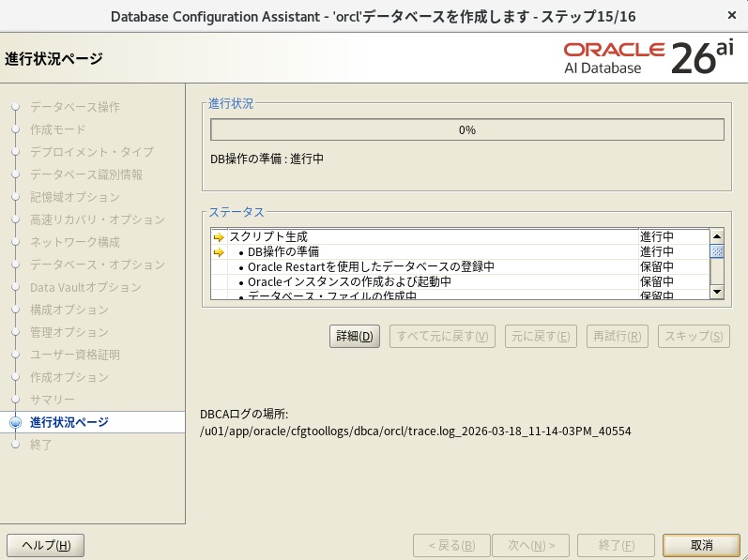Click the step bullet for サマリー
This screenshot has height=560, width=748.
[x=16, y=400]
